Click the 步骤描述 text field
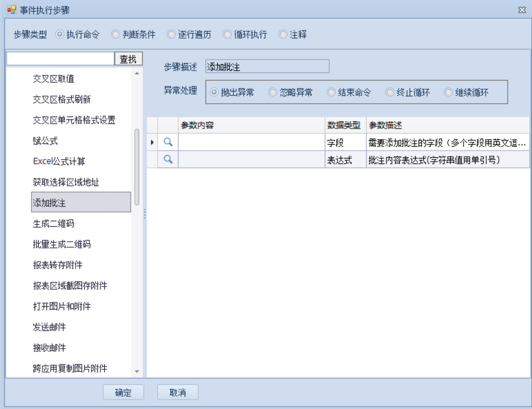 pyautogui.click(x=267, y=67)
